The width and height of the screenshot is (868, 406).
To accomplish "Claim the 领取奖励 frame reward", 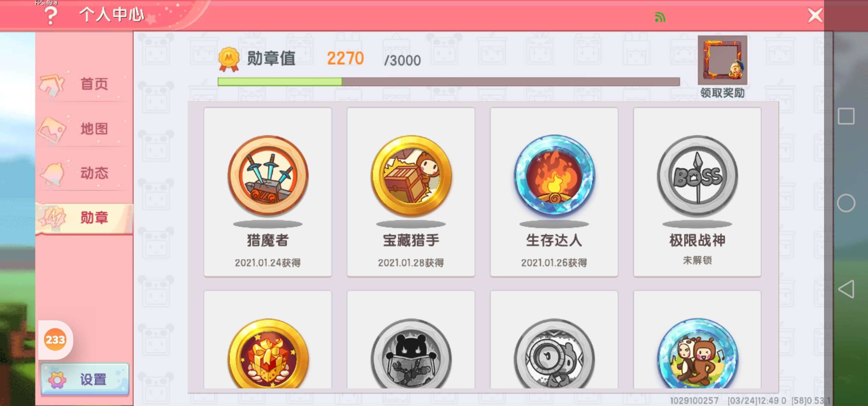I will pyautogui.click(x=722, y=67).
